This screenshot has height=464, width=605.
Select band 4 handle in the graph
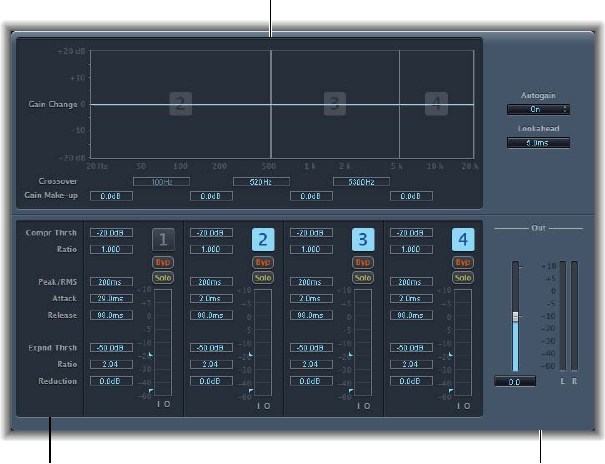tap(436, 104)
